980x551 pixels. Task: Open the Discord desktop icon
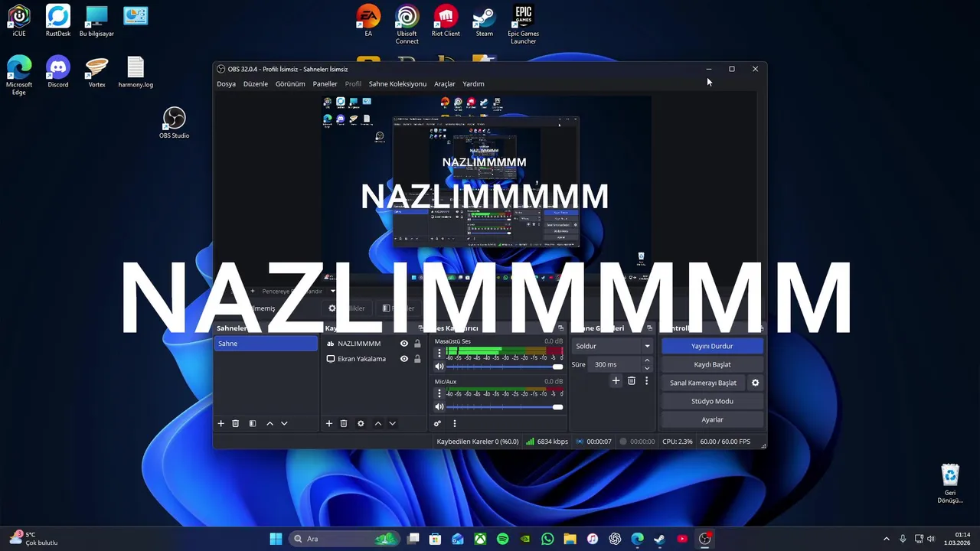[x=58, y=72]
